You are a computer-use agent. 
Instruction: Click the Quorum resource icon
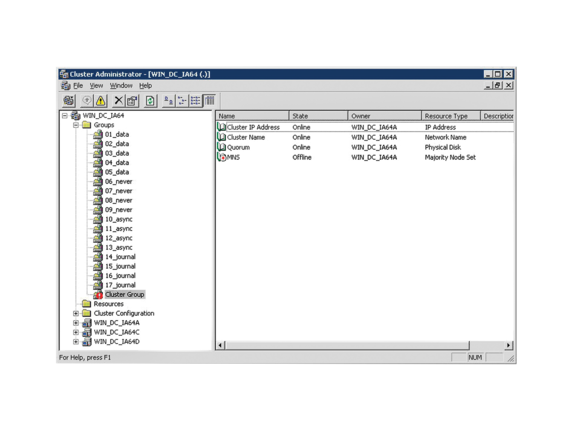(x=221, y=147)
